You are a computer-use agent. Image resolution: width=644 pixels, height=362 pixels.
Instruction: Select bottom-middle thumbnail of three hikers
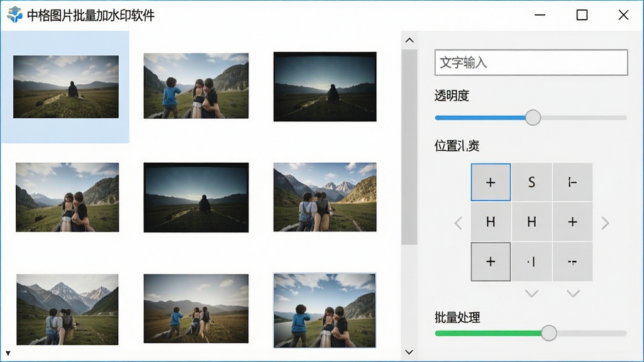click(x=196, y=309)
